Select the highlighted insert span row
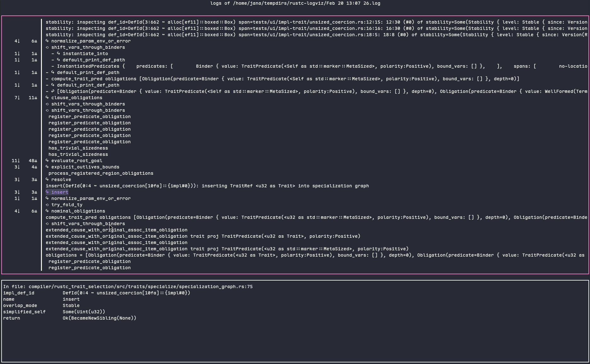Viewport: 590px width, 364px height. 60,192
